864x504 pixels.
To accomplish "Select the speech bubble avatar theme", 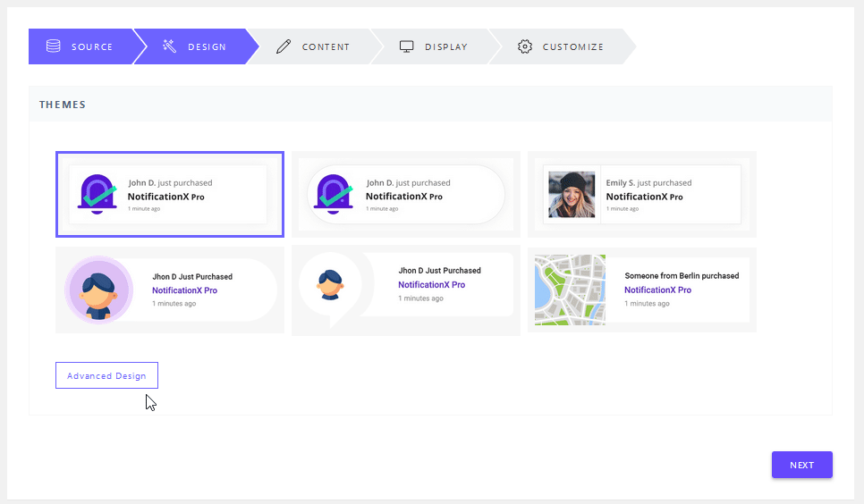I will click(x=405, y=290).
